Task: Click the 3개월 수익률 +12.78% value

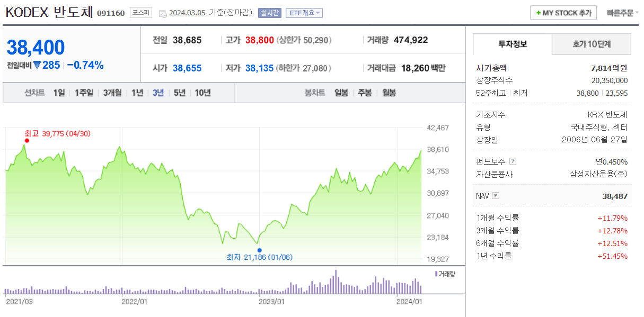Action: click(612, 230)
